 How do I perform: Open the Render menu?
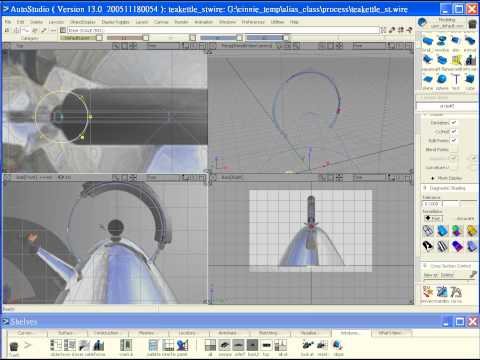click(x=181, y=22)
